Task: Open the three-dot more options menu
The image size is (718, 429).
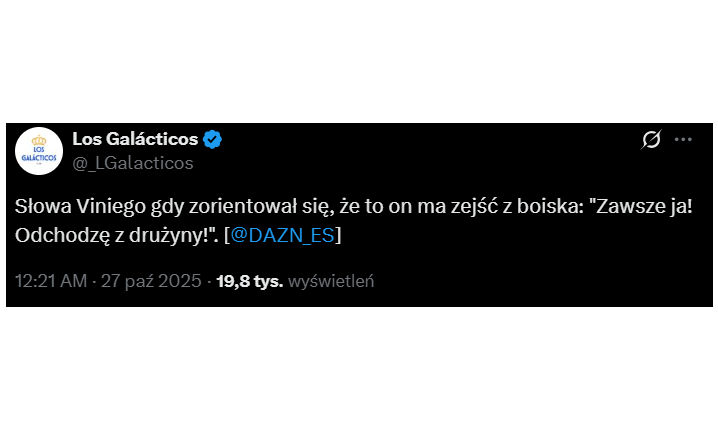Action: coord(683,140)
